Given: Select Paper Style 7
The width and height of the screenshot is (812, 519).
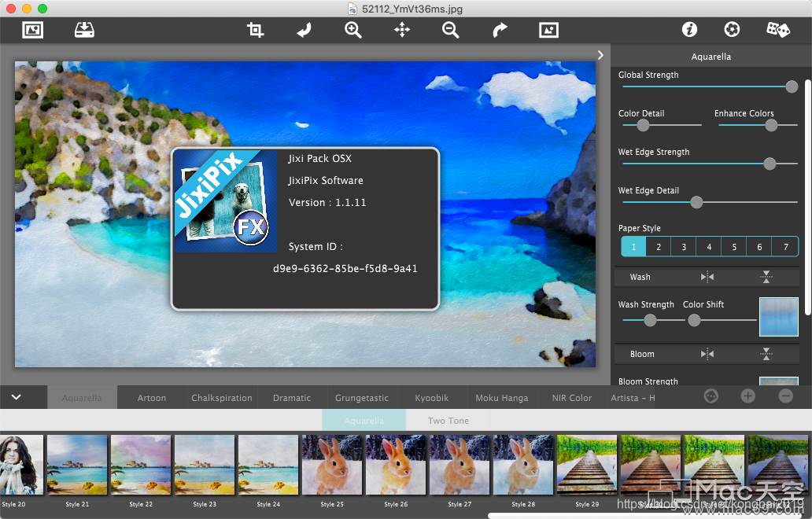Looking at the screenshot, I should (785, 247).
